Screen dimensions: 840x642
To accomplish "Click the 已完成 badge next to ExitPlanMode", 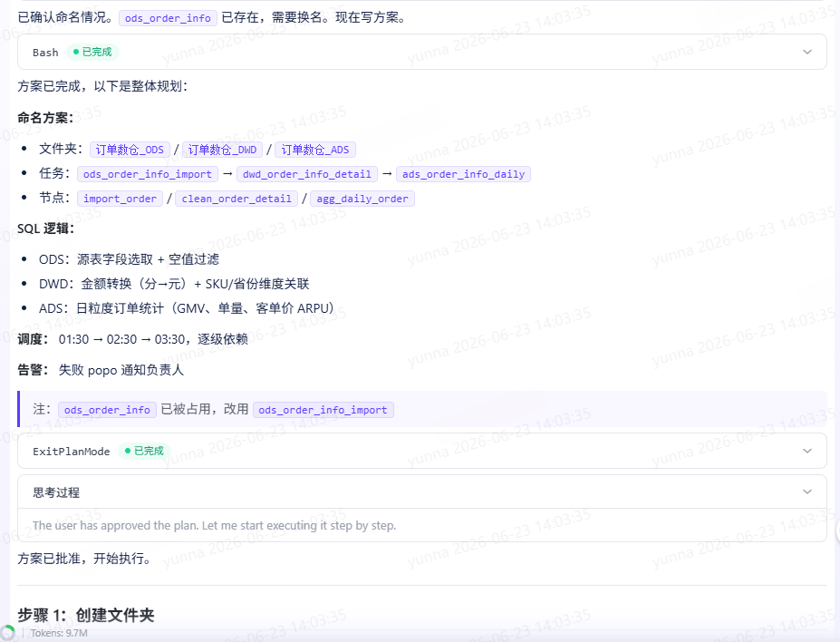I will 144,451.
